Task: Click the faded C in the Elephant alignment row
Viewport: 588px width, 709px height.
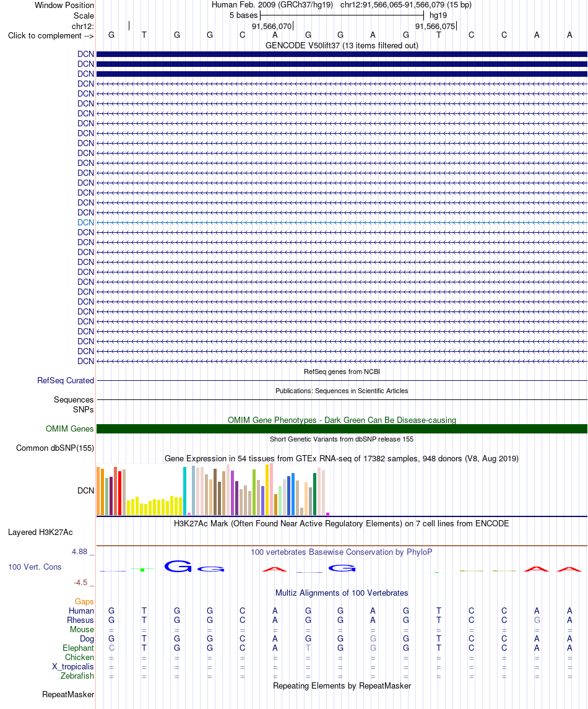Action: tap(111, 648)
